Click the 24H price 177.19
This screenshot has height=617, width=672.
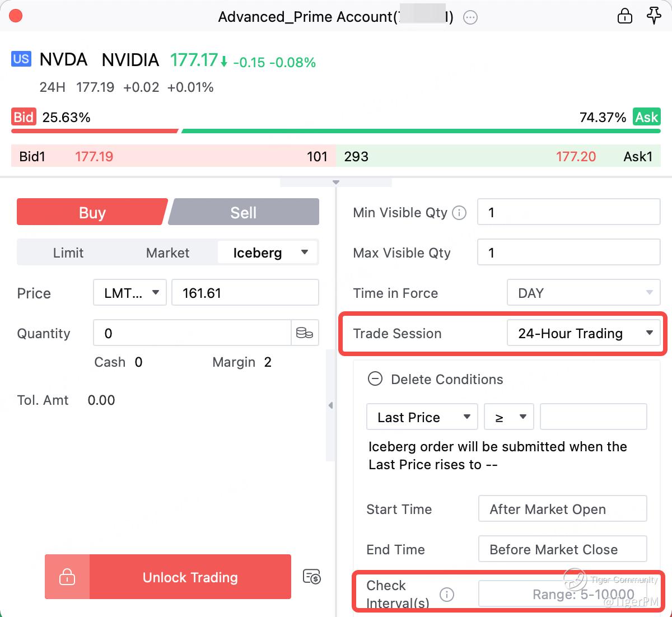tap(95, 87)
